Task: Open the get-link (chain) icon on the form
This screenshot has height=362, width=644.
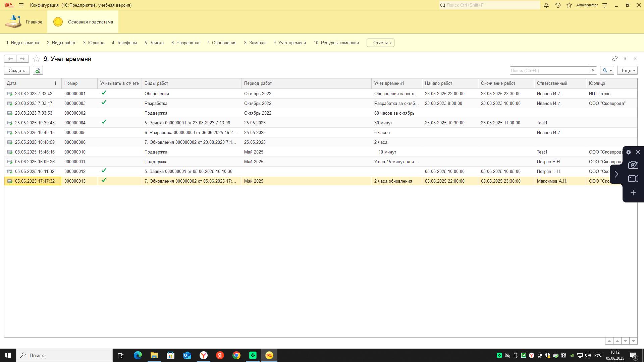Action: coord(615,59)
